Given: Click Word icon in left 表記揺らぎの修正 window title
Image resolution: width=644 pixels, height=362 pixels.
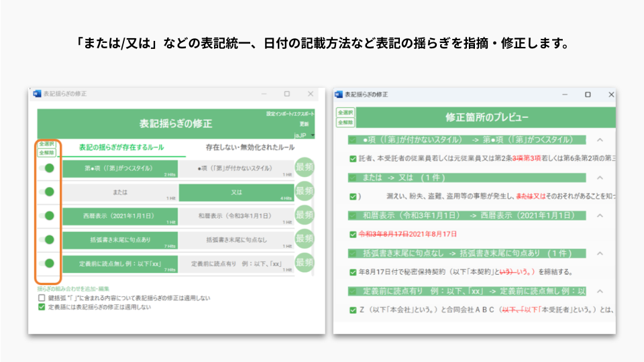Looking at the screenshot, I should pyautogui.click(x=37, y=94).
